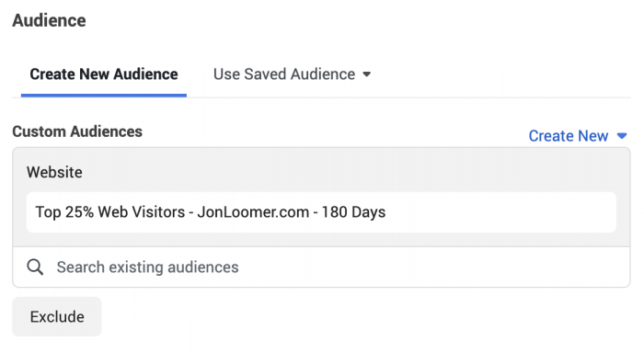The image size is (644, 353).
Task: Click the Custom Audiences section heading
Action: (77, 131)
